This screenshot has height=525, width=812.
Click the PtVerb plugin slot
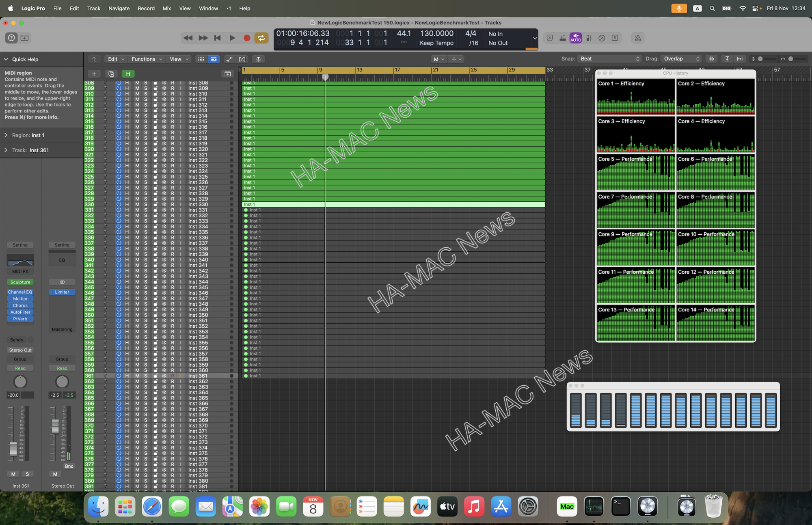[20, 319]
